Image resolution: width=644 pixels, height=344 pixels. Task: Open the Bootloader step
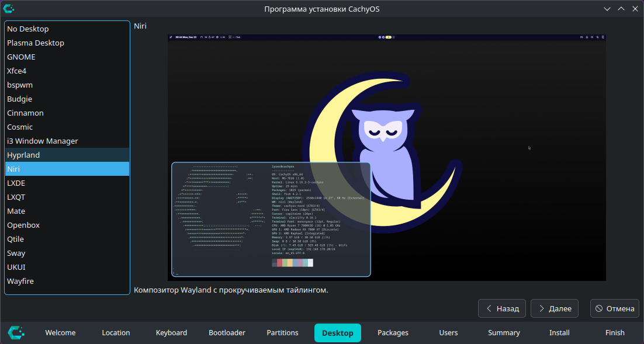[227, 332]
